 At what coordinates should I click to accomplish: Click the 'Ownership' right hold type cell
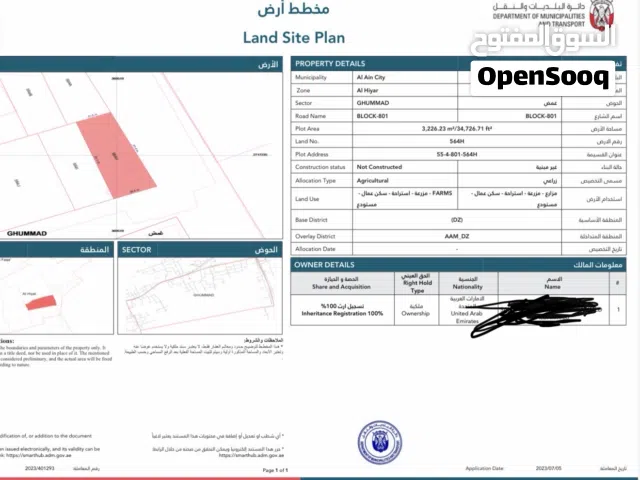point(416,310)
